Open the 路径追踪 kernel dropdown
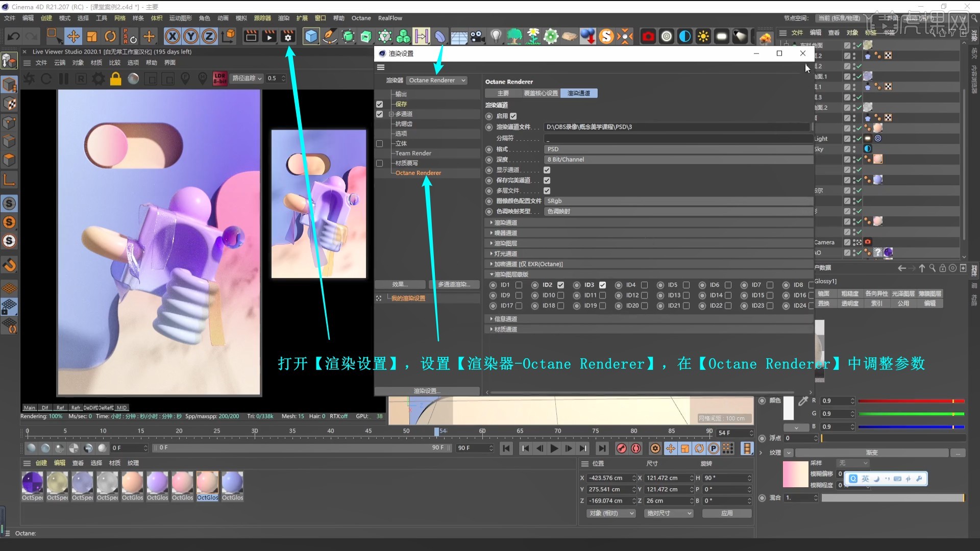The height and width of the screenshot is (551, 980). tap(247, 79)
